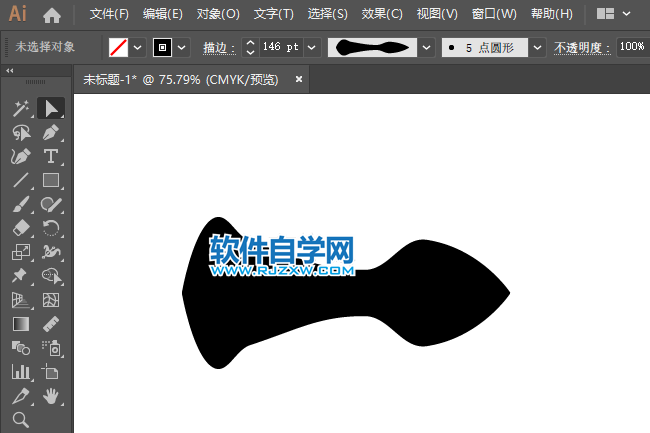Open the 效果(C) menu
The width and height of the screenshot is (650, 433).
[382, 15]
